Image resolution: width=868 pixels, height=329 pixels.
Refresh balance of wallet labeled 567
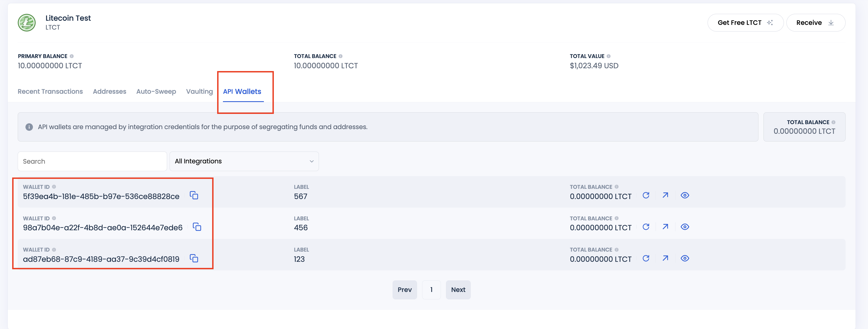(646, 195)
